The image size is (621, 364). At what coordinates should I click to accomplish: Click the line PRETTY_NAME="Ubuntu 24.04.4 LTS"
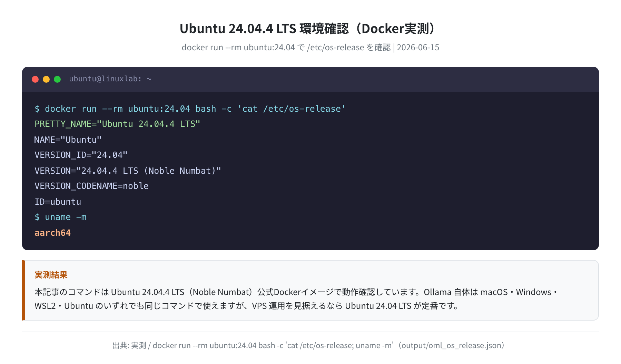click(117, 124)
